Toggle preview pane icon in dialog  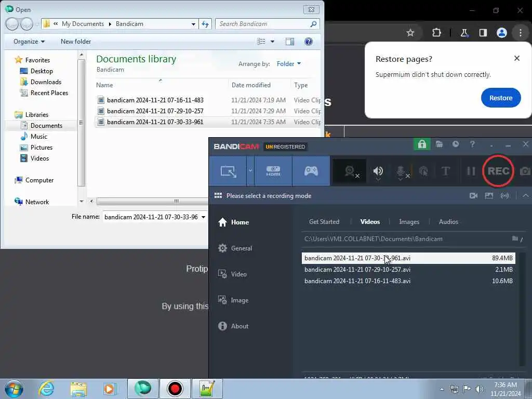(290, 42)
